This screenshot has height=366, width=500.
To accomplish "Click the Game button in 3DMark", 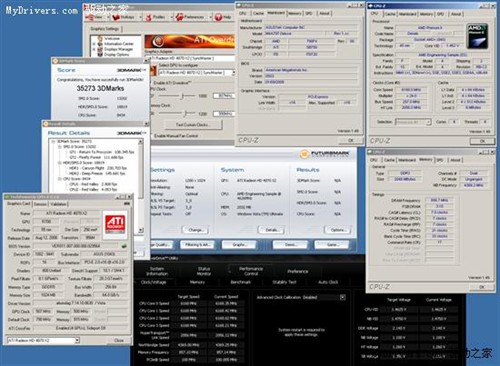I will pyautogui.click(x=332, y=245).
